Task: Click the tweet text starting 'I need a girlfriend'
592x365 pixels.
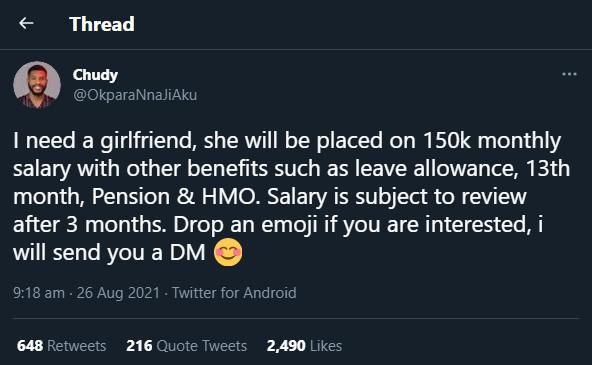Action: [x=291, y=196]
